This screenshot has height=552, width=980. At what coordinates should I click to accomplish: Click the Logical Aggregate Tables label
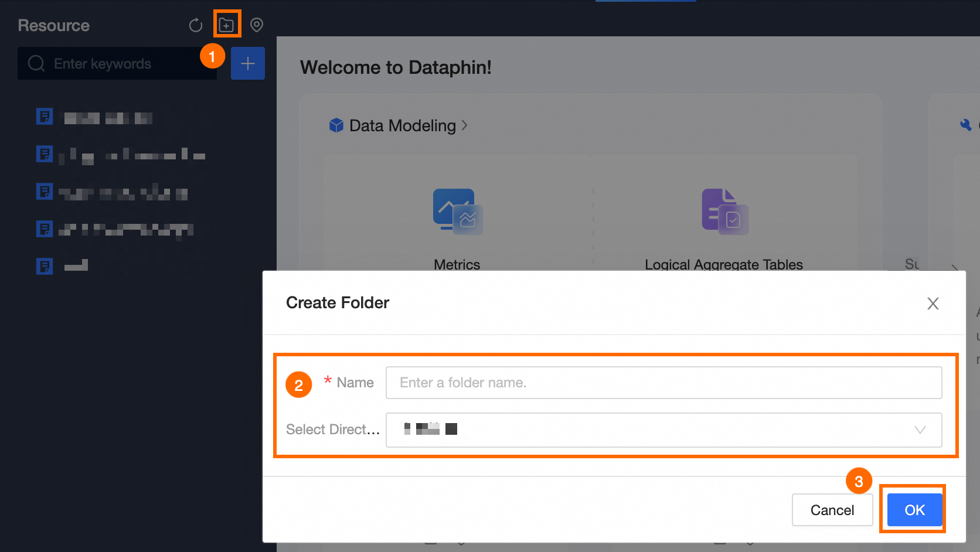coord(724,265)
